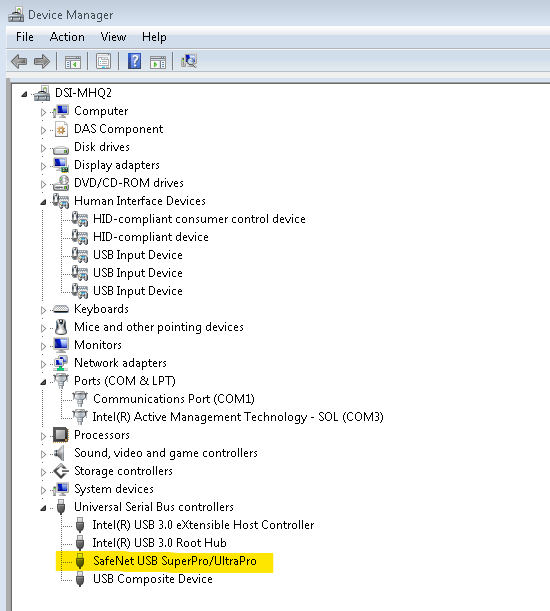
Task: Select the Processors chip icon
Action: 61,435
